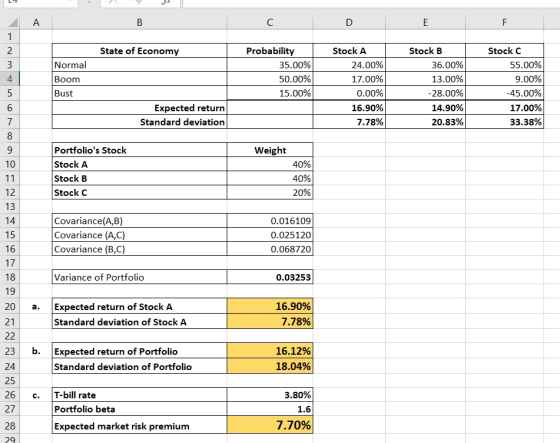Click the 50.00% probability cell
Image resolution: width=560 pixels, height=443 pixels.
pos(270,79)
